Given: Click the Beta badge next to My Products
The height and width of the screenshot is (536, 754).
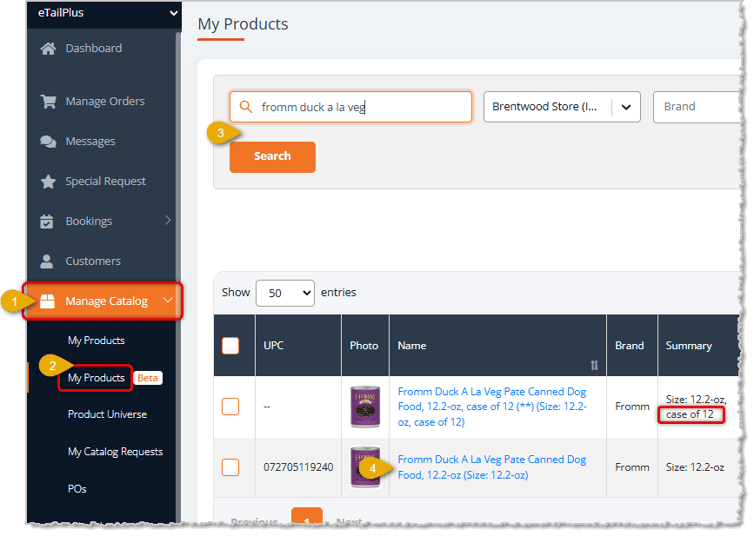Looking at the screenshot, I should pyautogui.click(x=148, y=378).
